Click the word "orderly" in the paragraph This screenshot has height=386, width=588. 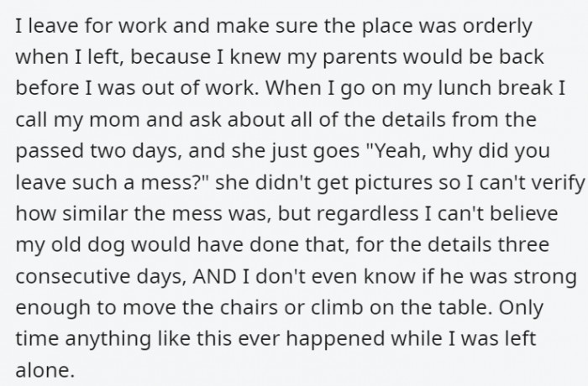point(497,27)
